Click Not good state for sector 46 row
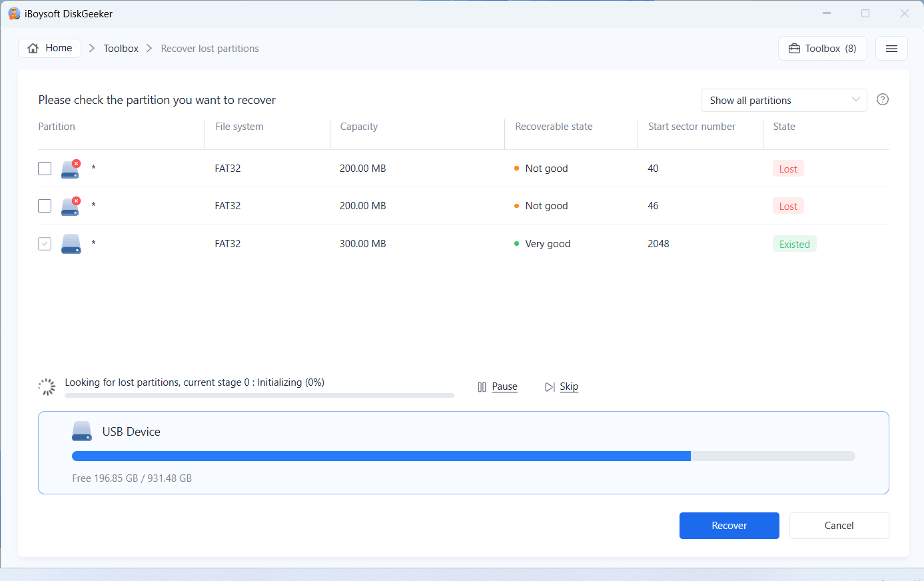 pyautogui.click(x=541, y=206)
